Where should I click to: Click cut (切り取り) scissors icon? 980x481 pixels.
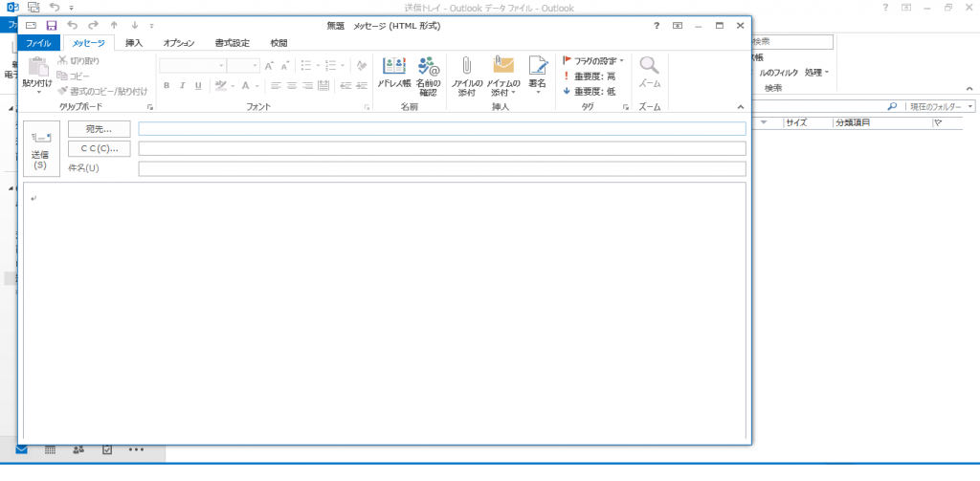point(62,60)
